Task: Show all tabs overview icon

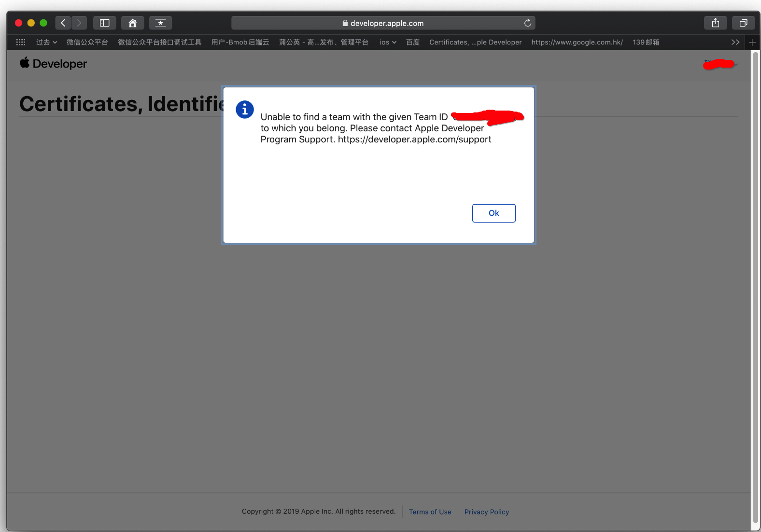Action: point(744,23)
